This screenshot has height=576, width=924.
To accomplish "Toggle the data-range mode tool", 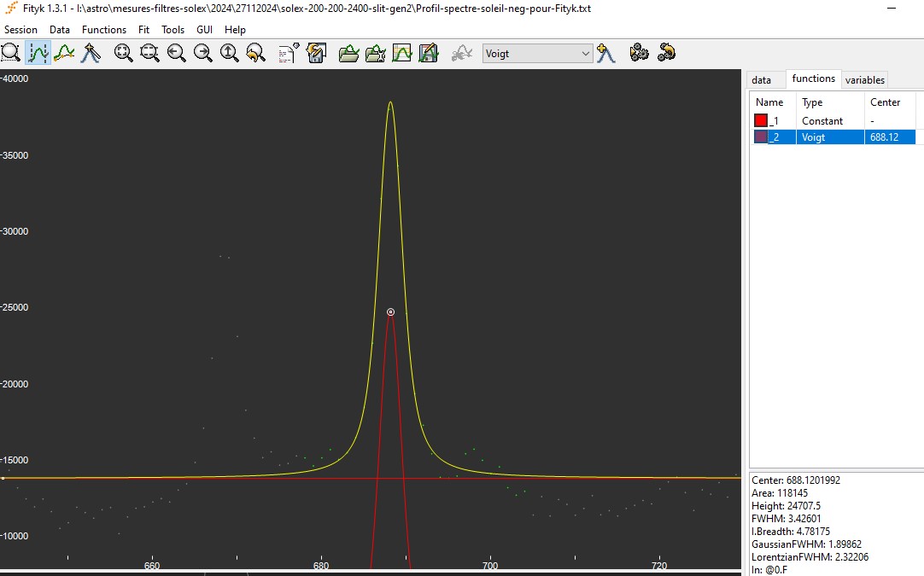I will pos(38,53).
